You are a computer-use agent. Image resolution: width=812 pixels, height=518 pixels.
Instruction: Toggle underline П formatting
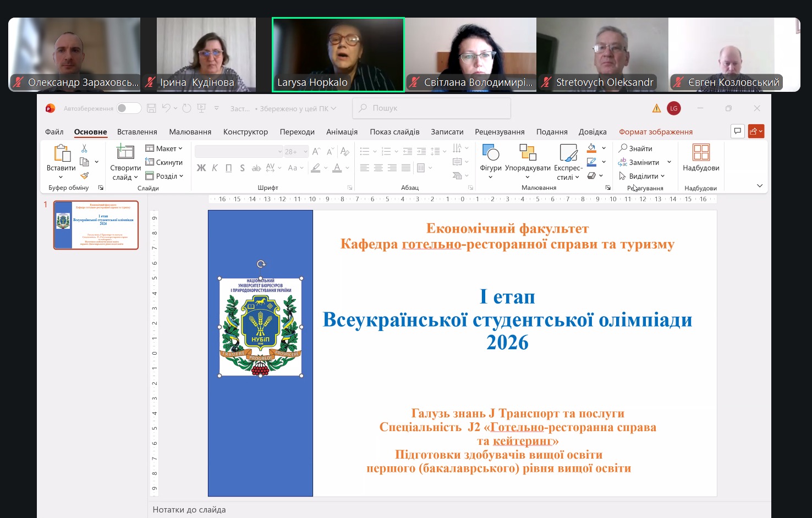click(x=228, y=168)
